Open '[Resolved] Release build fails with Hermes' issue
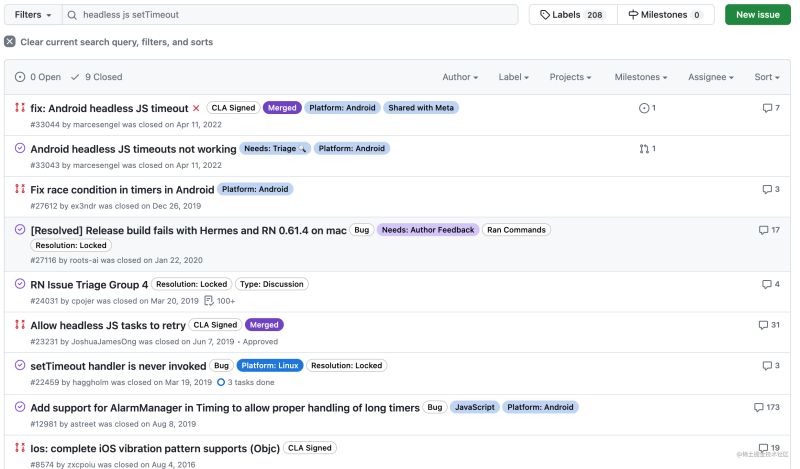This screenshot has height=469, width=800. (x=188, y=231)
